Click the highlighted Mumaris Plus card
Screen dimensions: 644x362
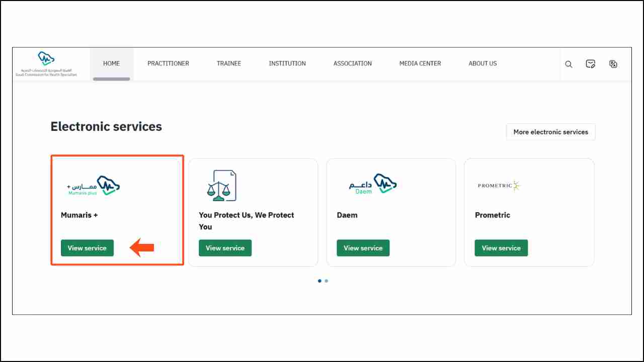click(x=117, y=210)
